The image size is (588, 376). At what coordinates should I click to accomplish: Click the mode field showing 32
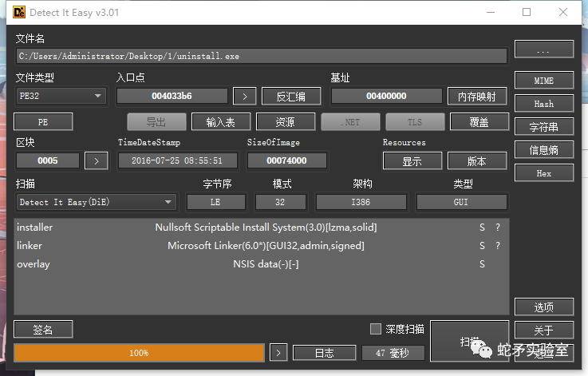280,202
